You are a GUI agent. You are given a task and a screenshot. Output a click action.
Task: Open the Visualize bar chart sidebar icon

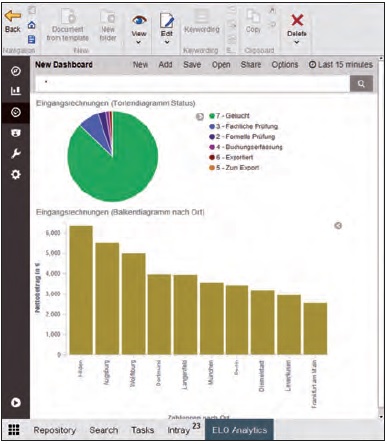(16, 91)
